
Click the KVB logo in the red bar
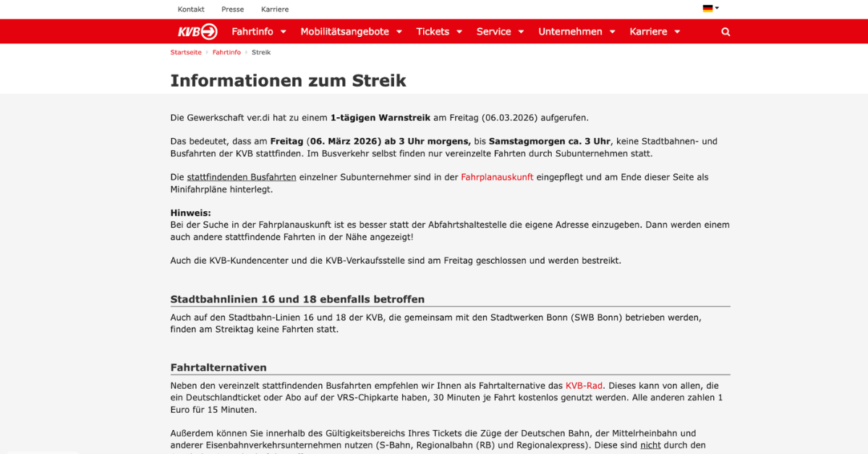(197, 32)
